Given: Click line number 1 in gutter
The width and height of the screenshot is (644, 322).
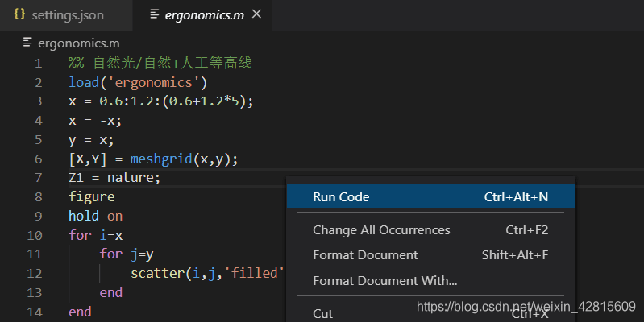Looking at the screenshot, I should pos(38,64).
